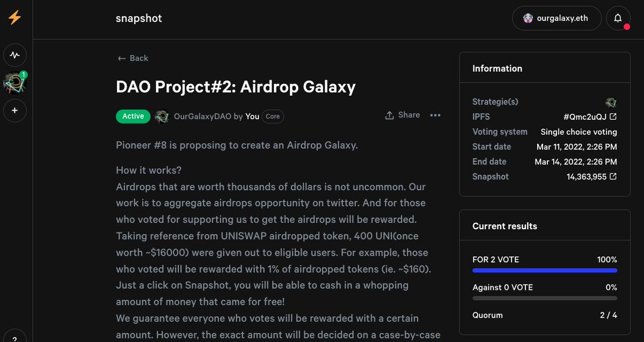
Task: Click the Share button
Action: [x=402, y=115]
